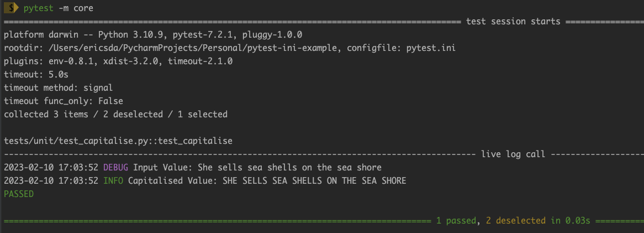The image size is (644, 233).
Task: Click the purple DEBUG log level label
Action: coord(115,168)
